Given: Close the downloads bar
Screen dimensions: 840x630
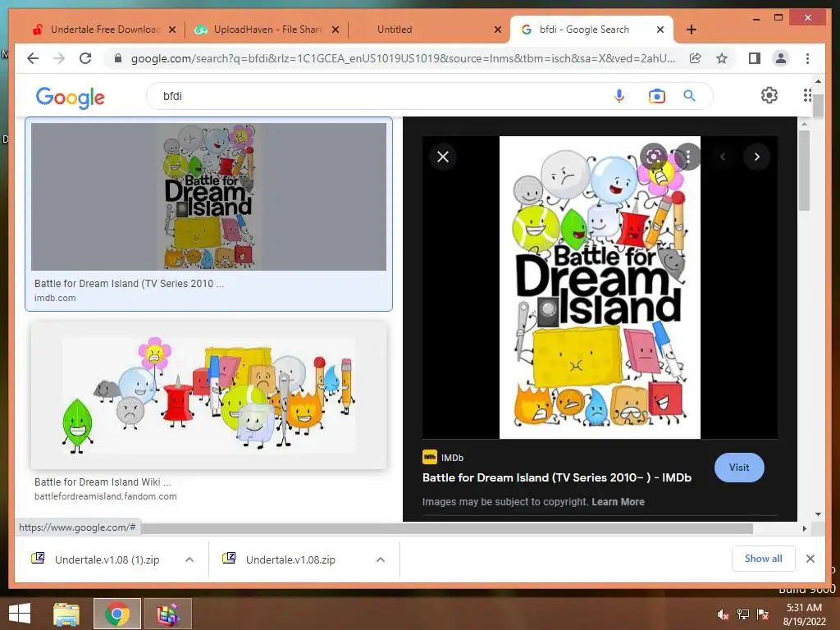Looking at the screenshot, I should [x=810, y=559].
